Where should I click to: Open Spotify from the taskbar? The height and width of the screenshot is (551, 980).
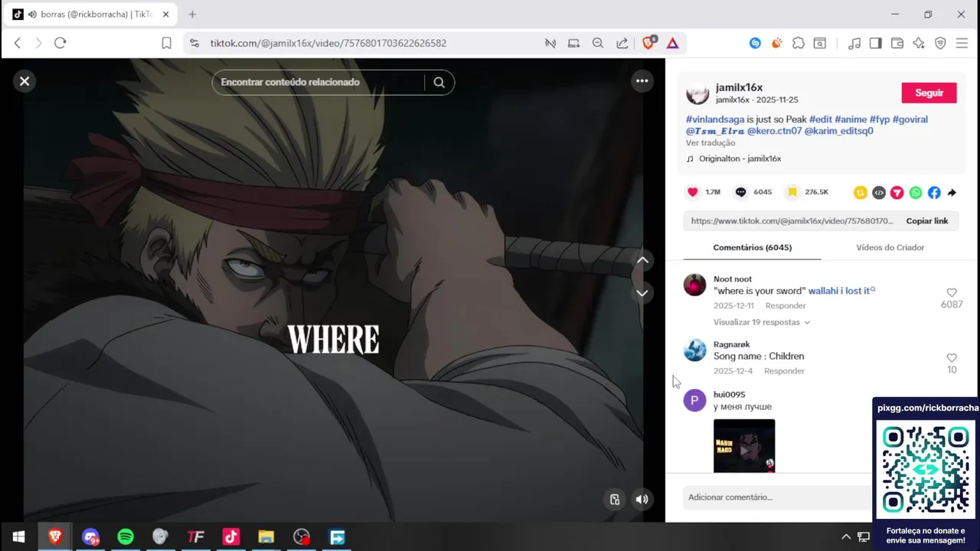(x=126, y=537)
